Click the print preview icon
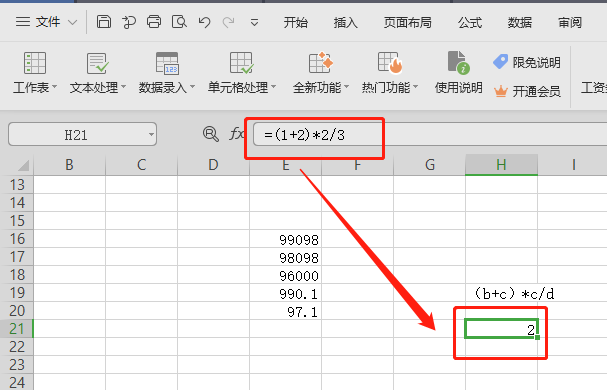 tap(179, 22)
